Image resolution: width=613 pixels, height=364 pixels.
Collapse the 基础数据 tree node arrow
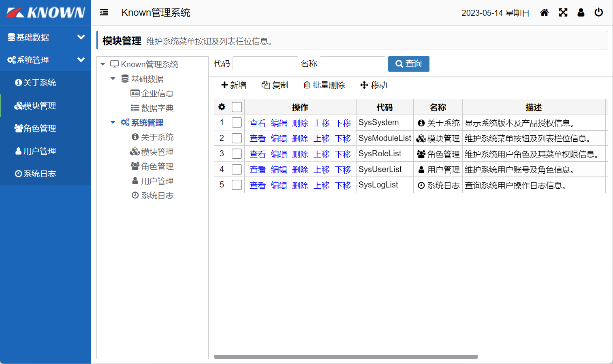click(113, 79)
